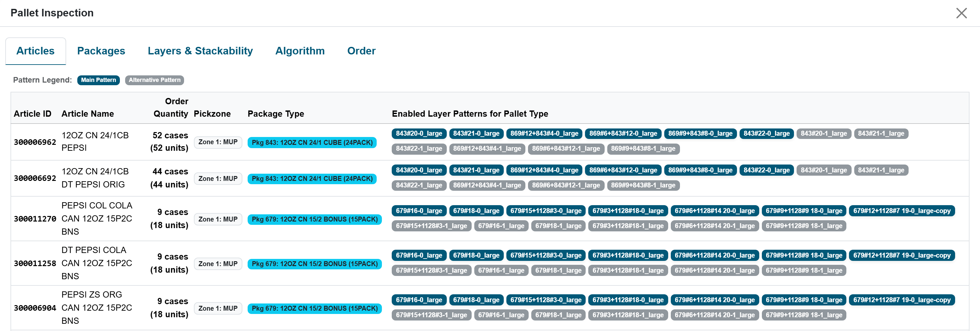This screenshot has width=980, height=331.
Task: Click Zone 1: MUP badge for 300006904
Action: 218,309
